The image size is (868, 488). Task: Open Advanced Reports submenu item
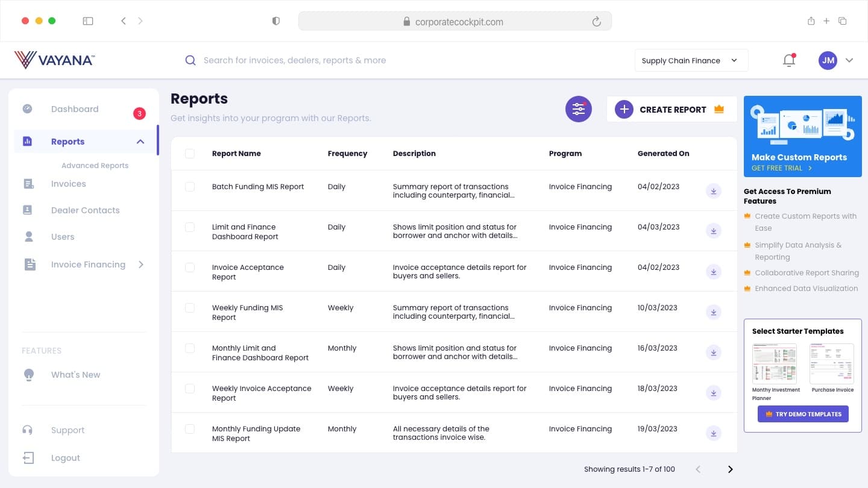click(x=95, y=166)
